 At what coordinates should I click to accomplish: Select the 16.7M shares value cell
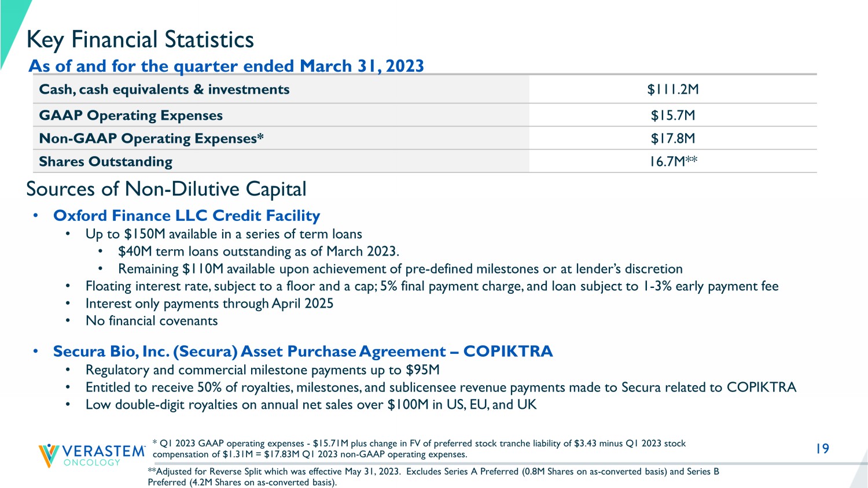672,162
